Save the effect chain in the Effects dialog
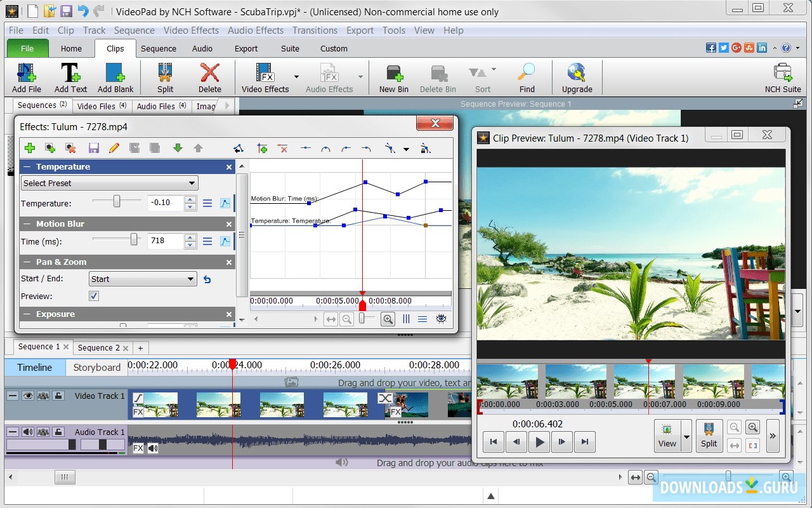This screenshot has height=508, width=812. (94, 148)
